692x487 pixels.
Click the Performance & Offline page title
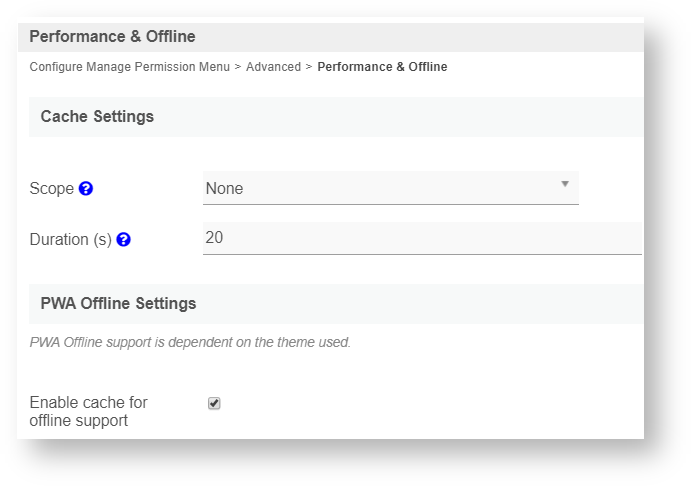pos(112,37)
